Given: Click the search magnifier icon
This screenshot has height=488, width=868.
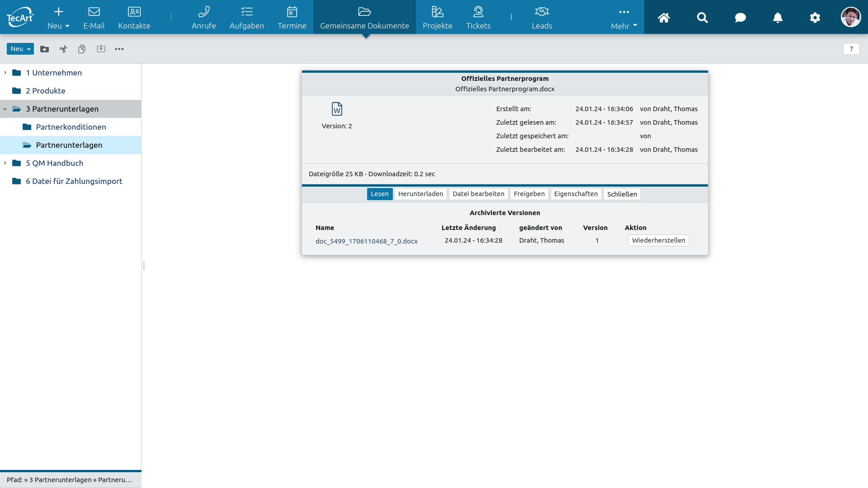Looking at the screenshot, I should pyautogui.click(x=702, y=18).
